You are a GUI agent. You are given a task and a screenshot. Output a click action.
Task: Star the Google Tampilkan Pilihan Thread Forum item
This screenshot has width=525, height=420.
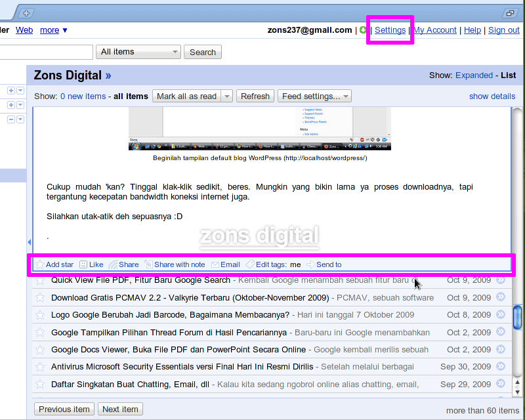[x=40, y=332]
